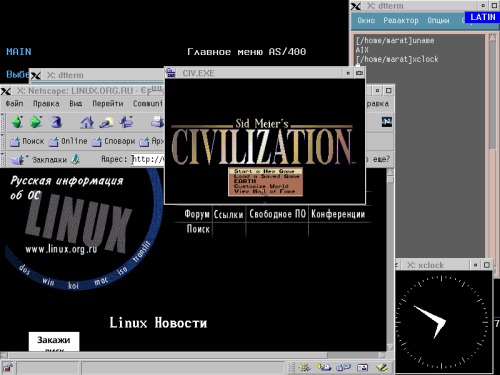This screenshot has width=500, height=375.
Task: Open the Поиск personal toolbar bookmark
Action: click(x=27, y=142)
